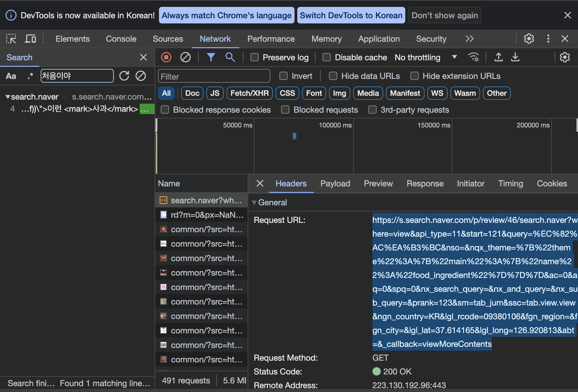Click the search query field containing 처음이야
This screenshot has width=578, height=392.
click(x=77, y=76)
